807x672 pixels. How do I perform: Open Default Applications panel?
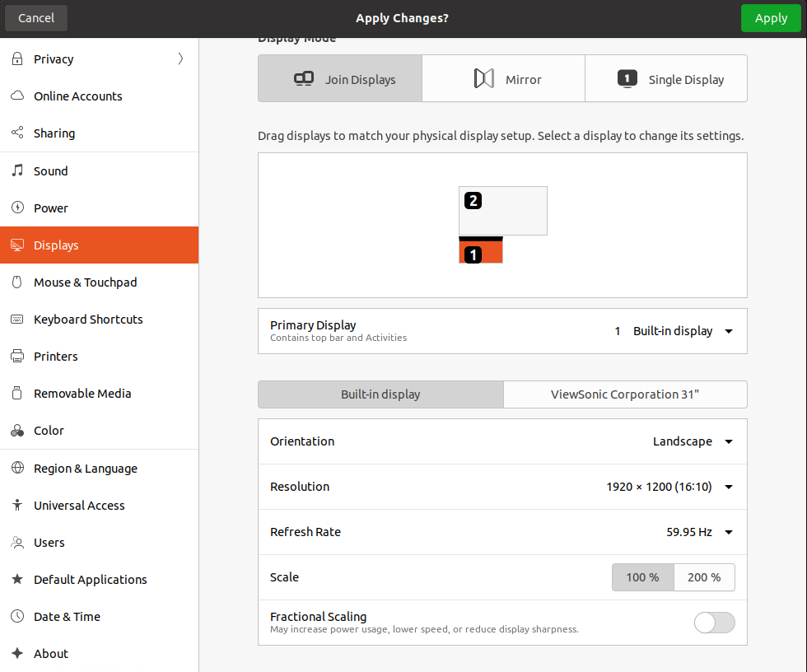click(x=100, y=580)
